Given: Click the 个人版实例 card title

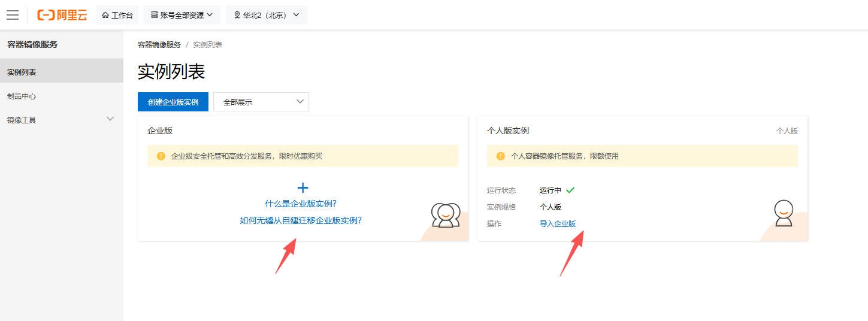Looking at the screenshot, I should pyautogui.click(x=508, y=131).
